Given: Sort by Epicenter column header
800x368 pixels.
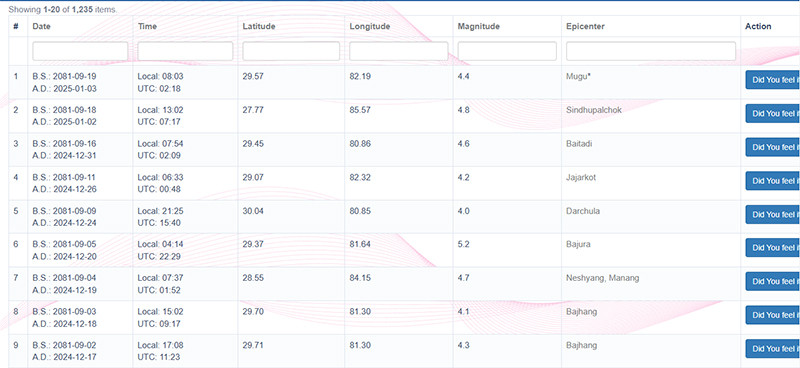Looking at the screenshot, I should click(585, 26).
